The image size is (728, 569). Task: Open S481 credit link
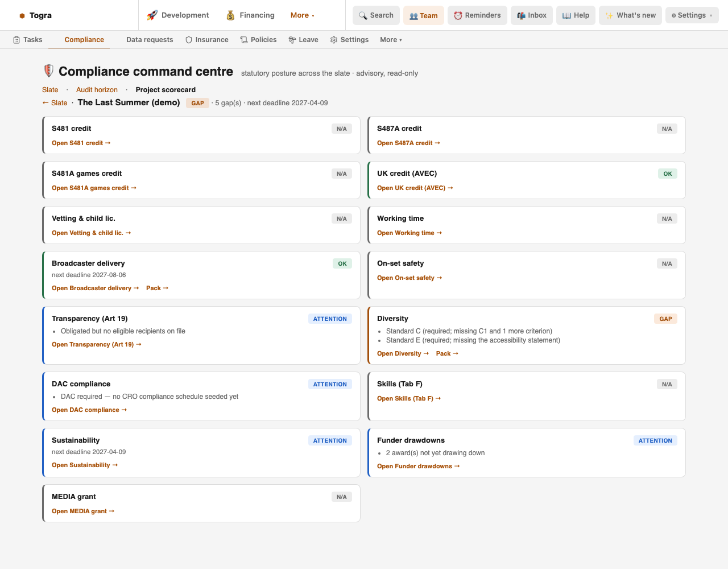pyautogui.click(x=81, y=143)
